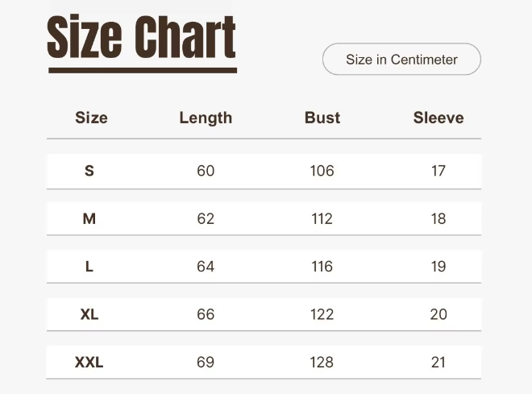Select length value 69 for size XXL
This screenshot has width=532, height=394.
click(x=206, y=363)
